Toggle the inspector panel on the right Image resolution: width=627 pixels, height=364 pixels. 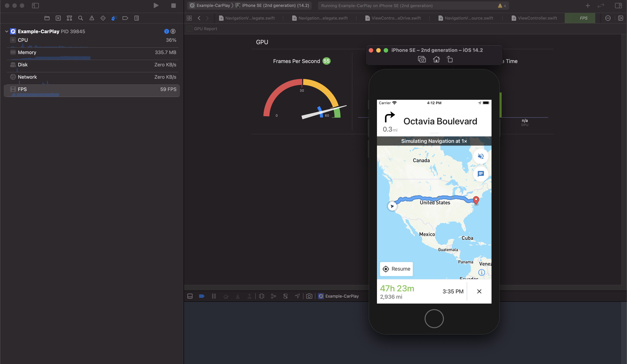click(x=619, y=5)
